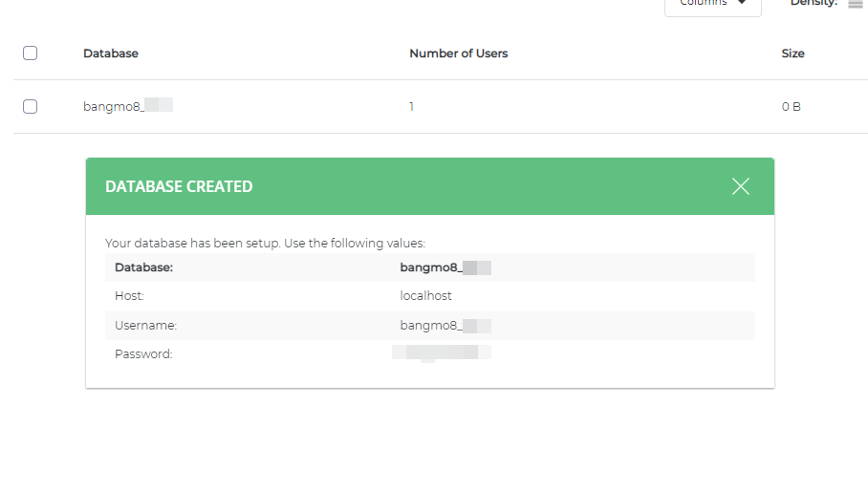The height and width of the screenshot is (491, 868).
Task: Click the 0 B size cell
Action: click(x=792, y=107)
